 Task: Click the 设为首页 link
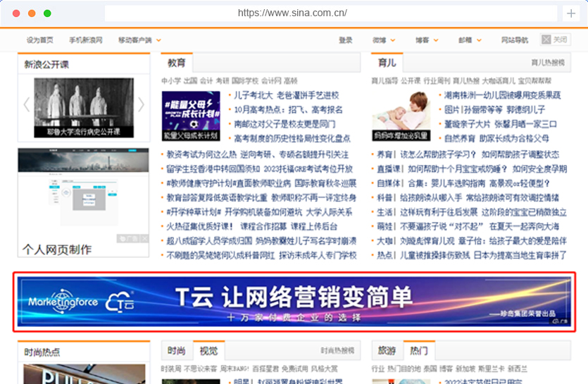40,40
